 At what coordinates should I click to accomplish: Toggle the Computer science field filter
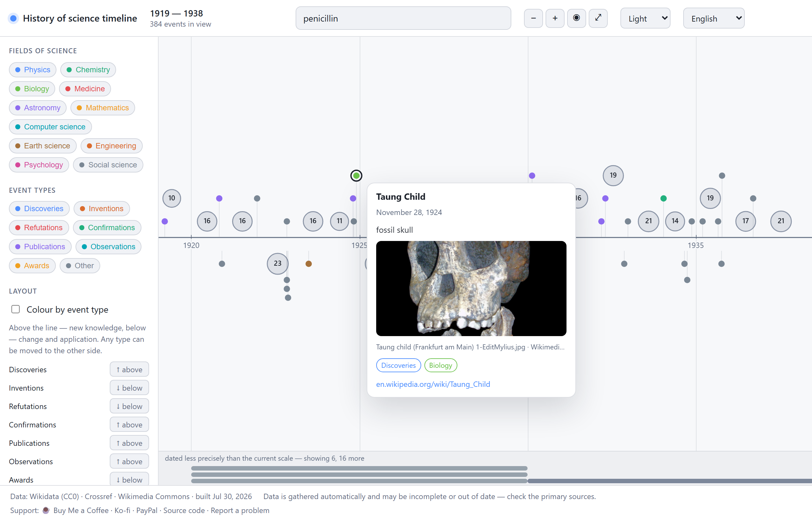(x=50, y=127)
